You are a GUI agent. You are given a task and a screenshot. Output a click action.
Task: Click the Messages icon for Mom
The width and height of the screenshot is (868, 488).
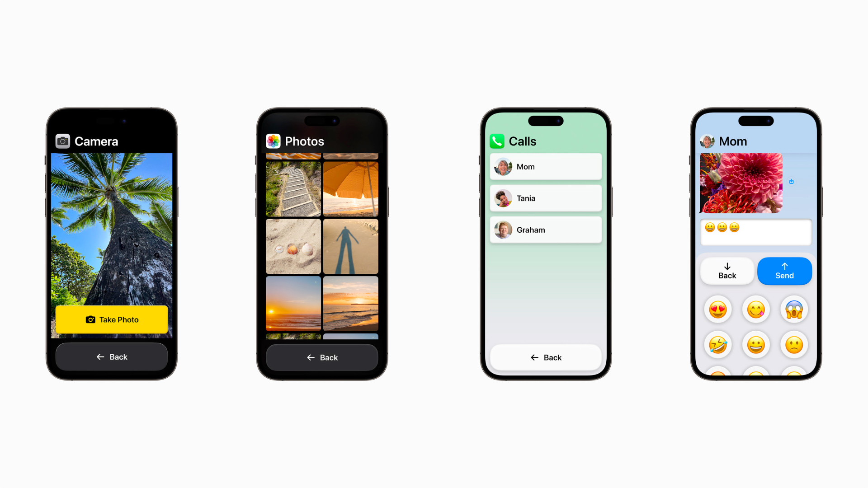click(x=707, y=141)
